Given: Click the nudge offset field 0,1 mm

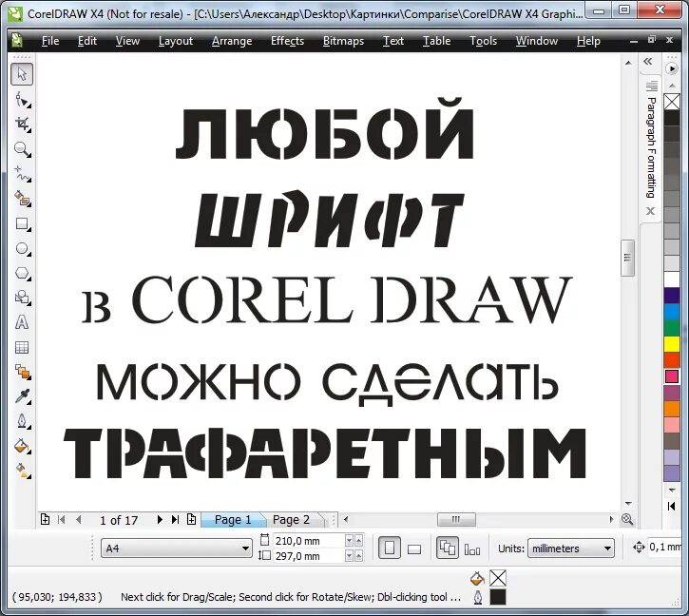Looking at the screenshot, I should (665, 547).
